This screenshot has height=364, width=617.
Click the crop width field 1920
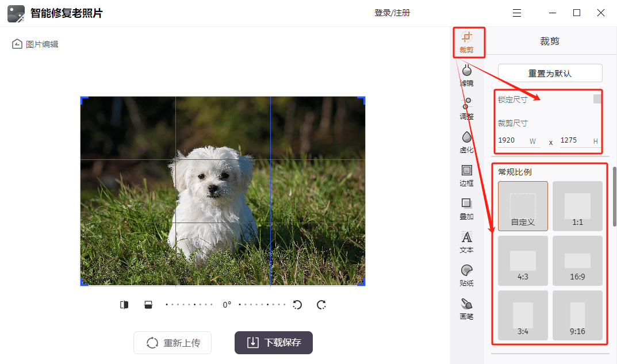519,140
